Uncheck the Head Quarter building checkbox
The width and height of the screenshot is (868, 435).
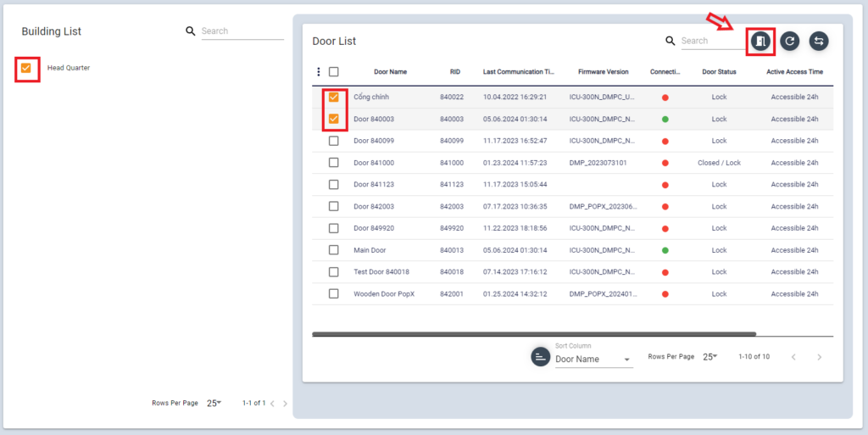pos(26,68)
